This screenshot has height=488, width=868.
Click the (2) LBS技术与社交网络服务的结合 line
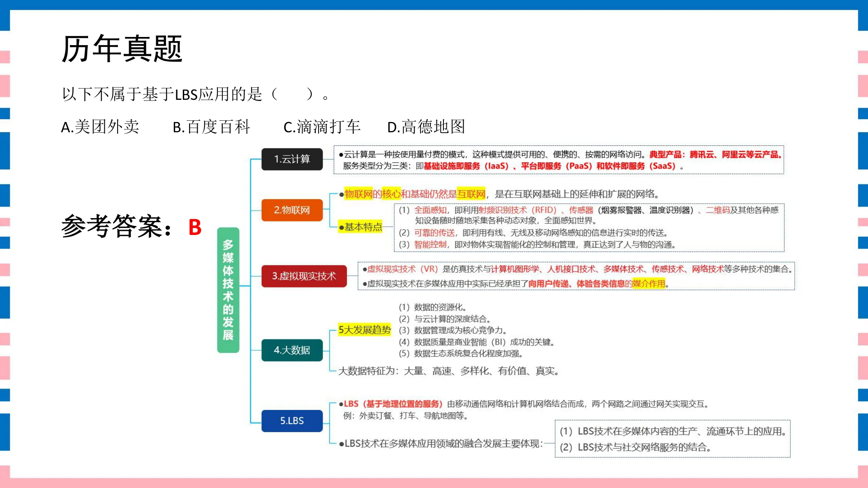(636, 447)
